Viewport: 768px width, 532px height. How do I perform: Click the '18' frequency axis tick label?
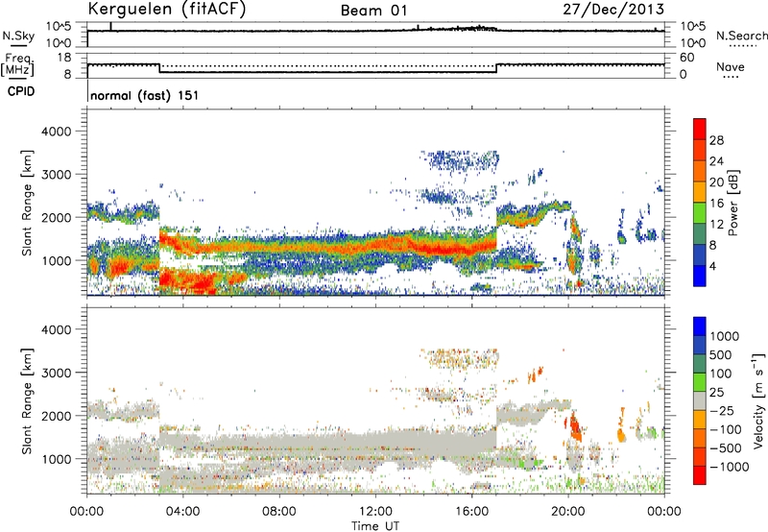[64, 58]
